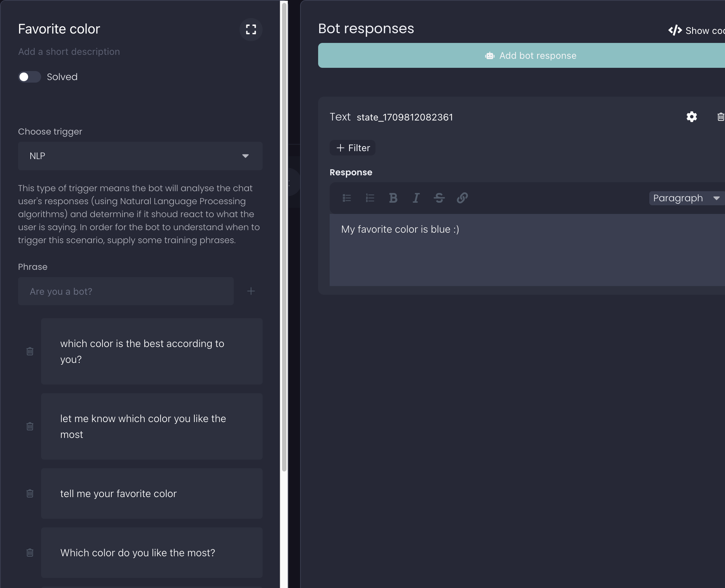Add a Filter to the response

352,148
